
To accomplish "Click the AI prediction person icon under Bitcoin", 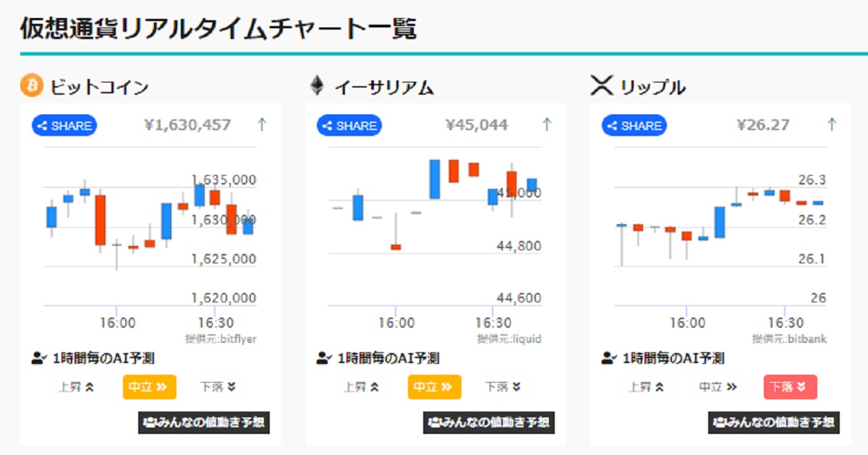I will (39, 357).
